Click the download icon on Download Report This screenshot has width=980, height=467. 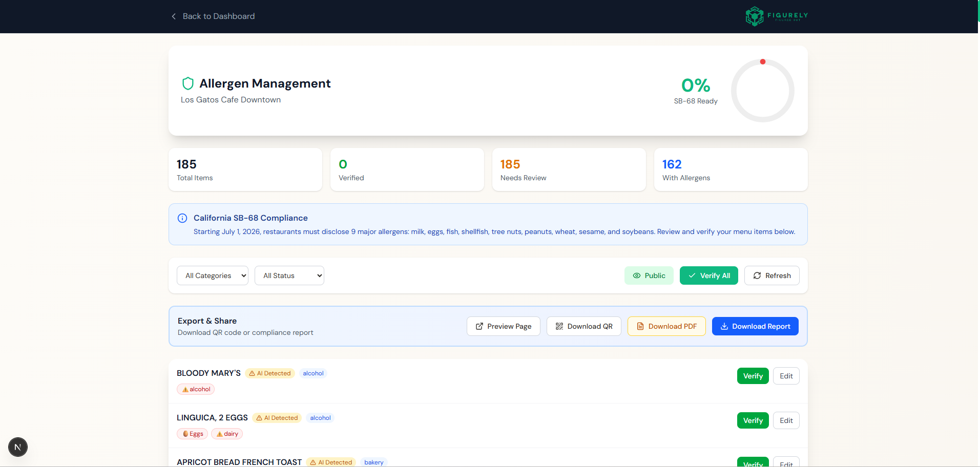(724, 326)
